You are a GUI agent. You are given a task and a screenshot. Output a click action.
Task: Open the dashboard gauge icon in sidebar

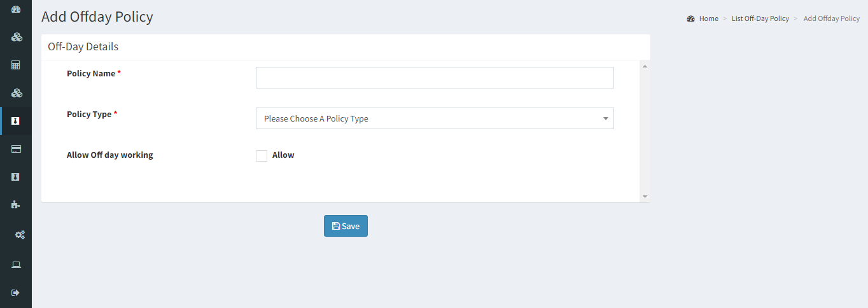pyautogui.click(x=16, y=10)
